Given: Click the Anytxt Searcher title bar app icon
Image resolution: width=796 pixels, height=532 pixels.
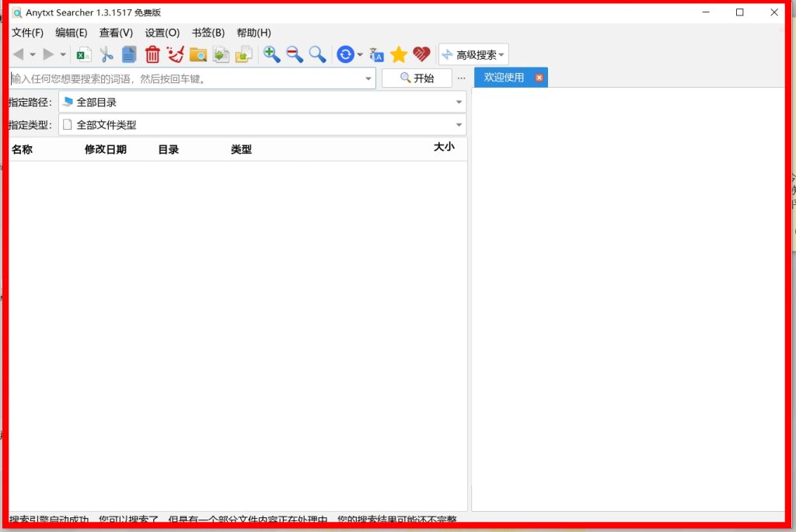Looking at the screenshot, I should coord(17,12).
